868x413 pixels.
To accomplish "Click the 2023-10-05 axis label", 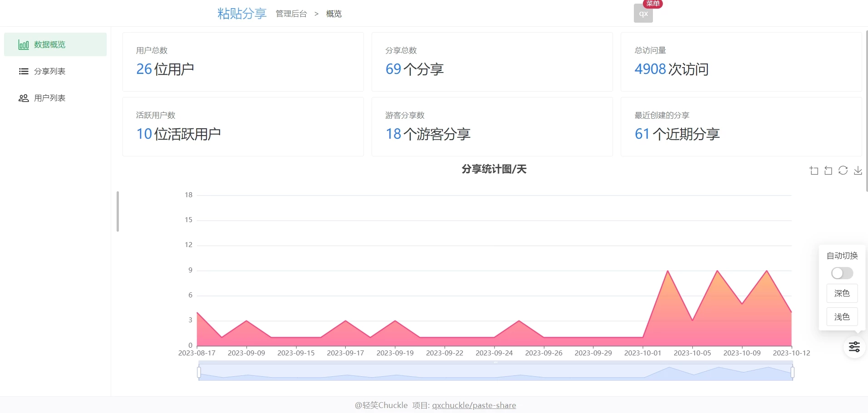I will coord(692,353).
